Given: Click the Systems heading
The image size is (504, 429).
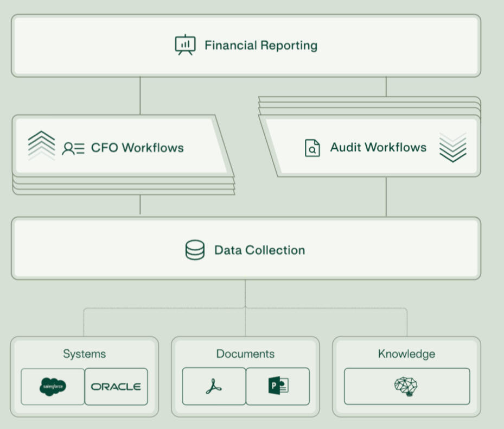Looking at the screenshot, I should click(84, 354).
